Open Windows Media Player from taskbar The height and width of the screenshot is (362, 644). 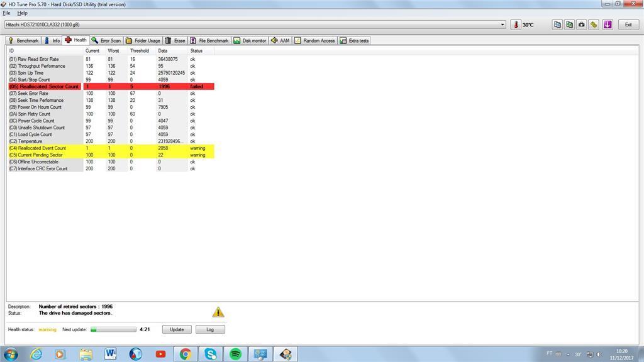click(60, 354)
